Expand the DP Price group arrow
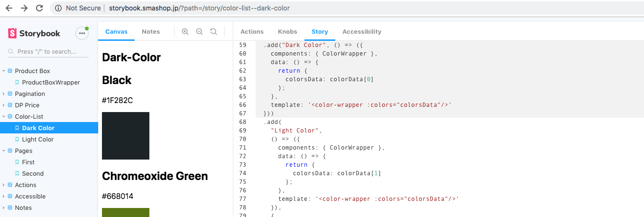 [4, 105]
